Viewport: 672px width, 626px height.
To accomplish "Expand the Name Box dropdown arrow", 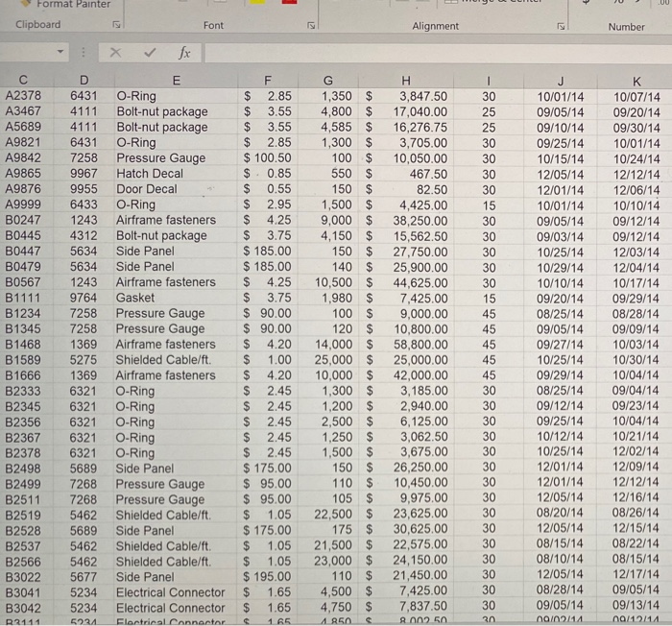I will click(60, 52).
